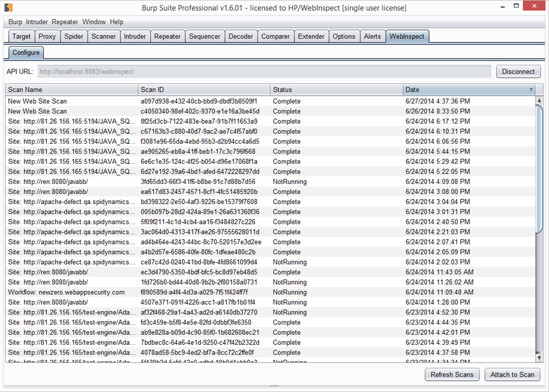Switch to the Options tab
Viewport: 549px width, 392px height.
coord(344,36)
